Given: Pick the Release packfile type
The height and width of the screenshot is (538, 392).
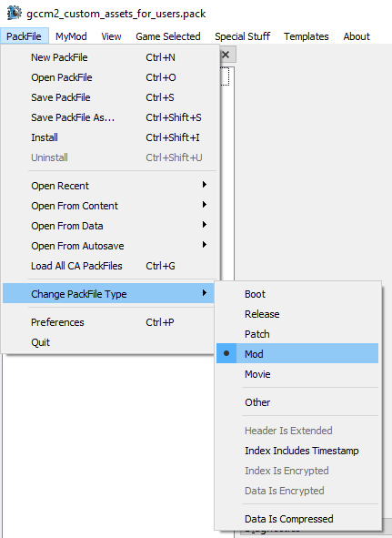Looking at the screenshot, I should pos(297,314).
